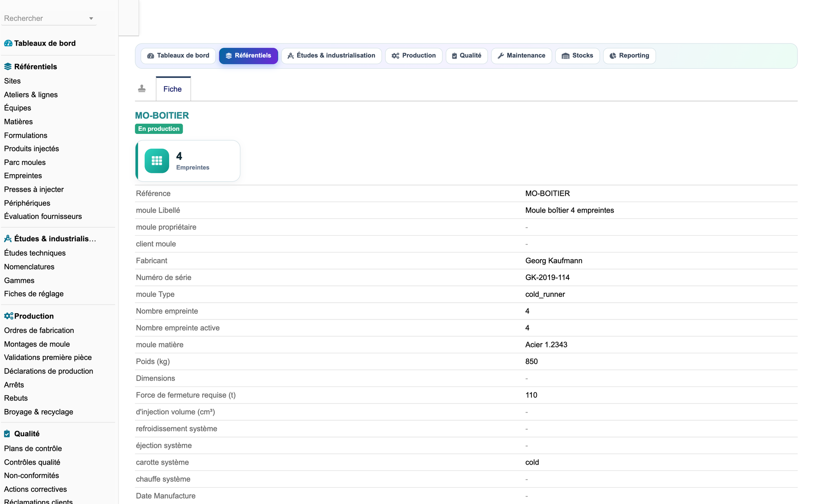This screenshot has width=815, height=504.
Task: Click the GK-2019-114 serial number value
Action: pyautogui.click(x=547, y=278)
